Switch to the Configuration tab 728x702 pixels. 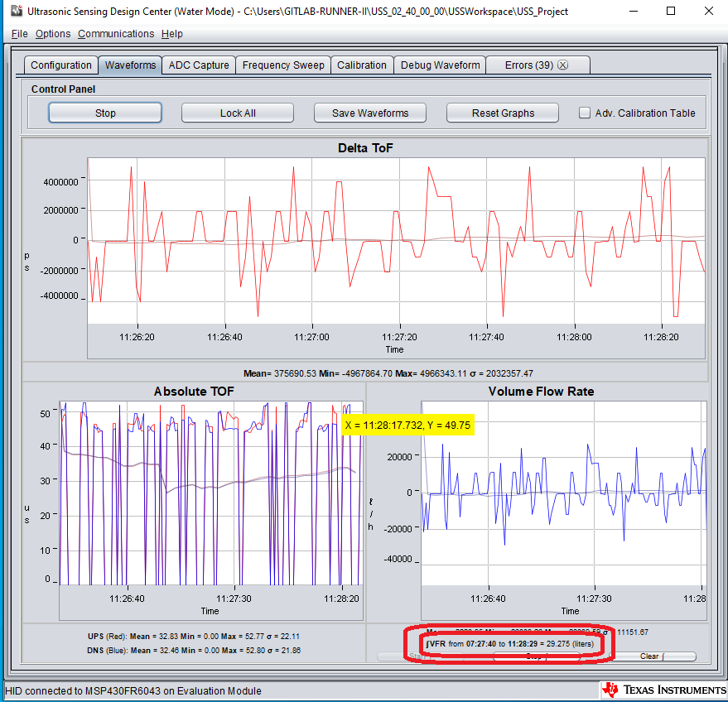tap(60, 64)
